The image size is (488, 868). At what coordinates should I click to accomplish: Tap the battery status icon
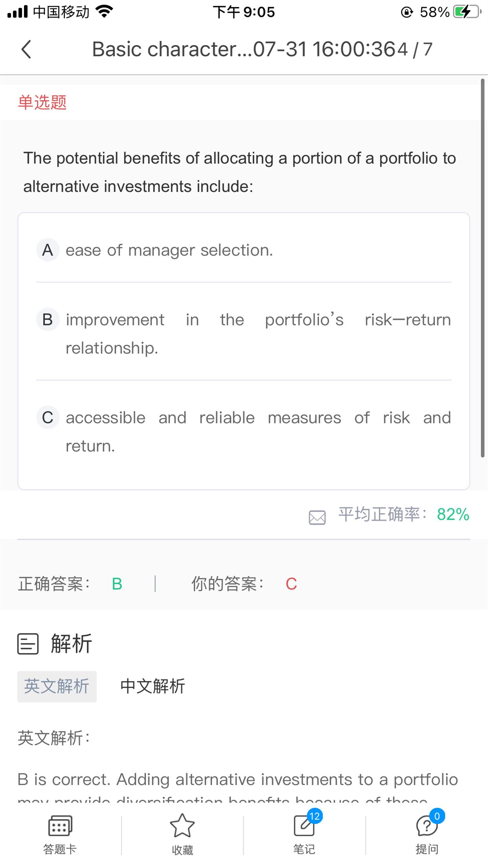[466, 12]
